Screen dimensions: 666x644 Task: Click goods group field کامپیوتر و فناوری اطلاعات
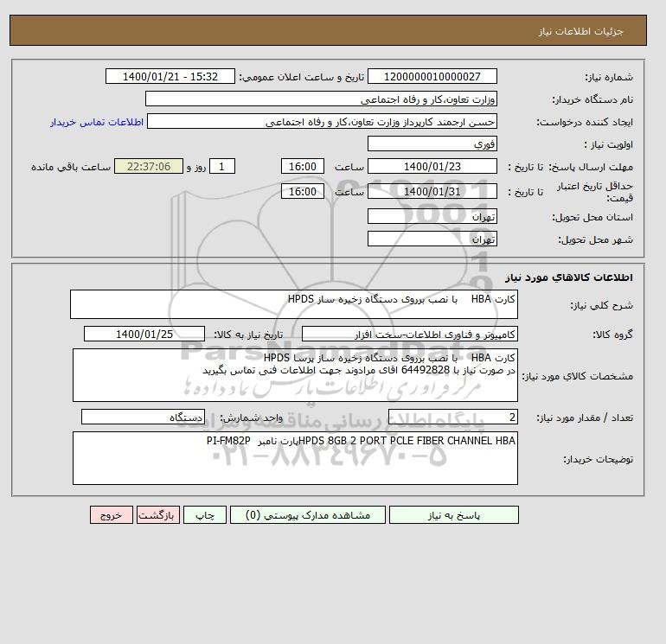click(x=409, y=334)
